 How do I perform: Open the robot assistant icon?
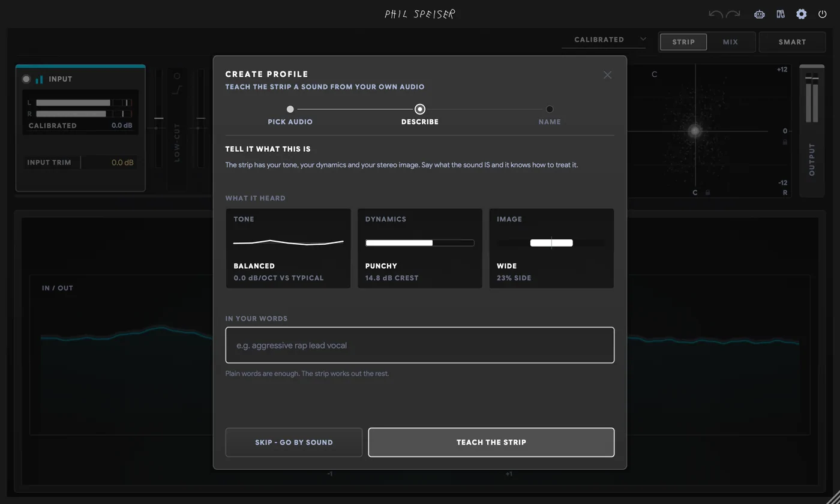coord(760,14)
